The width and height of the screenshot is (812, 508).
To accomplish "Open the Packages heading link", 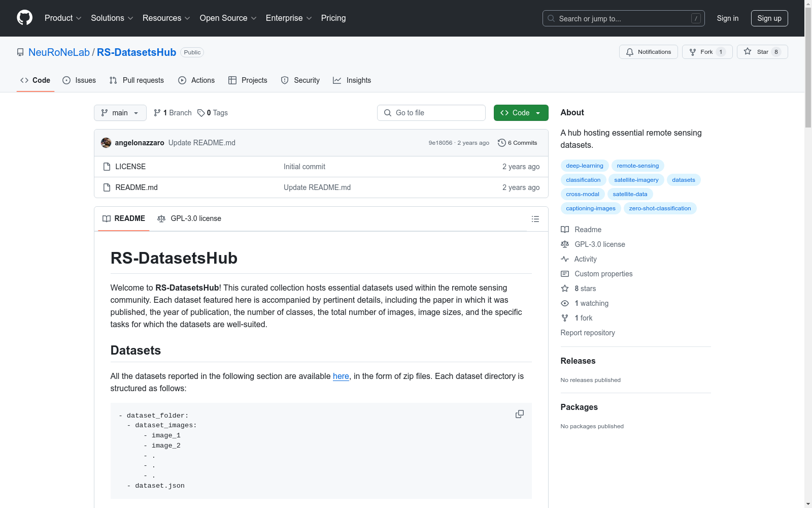I will [579, 407].
